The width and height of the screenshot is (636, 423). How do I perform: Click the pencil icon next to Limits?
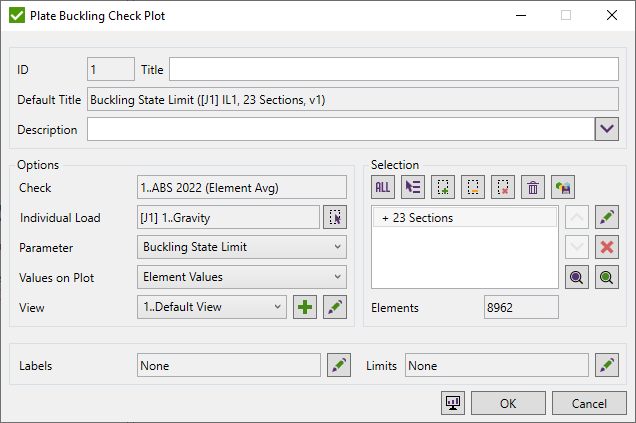tap(605, 366)
